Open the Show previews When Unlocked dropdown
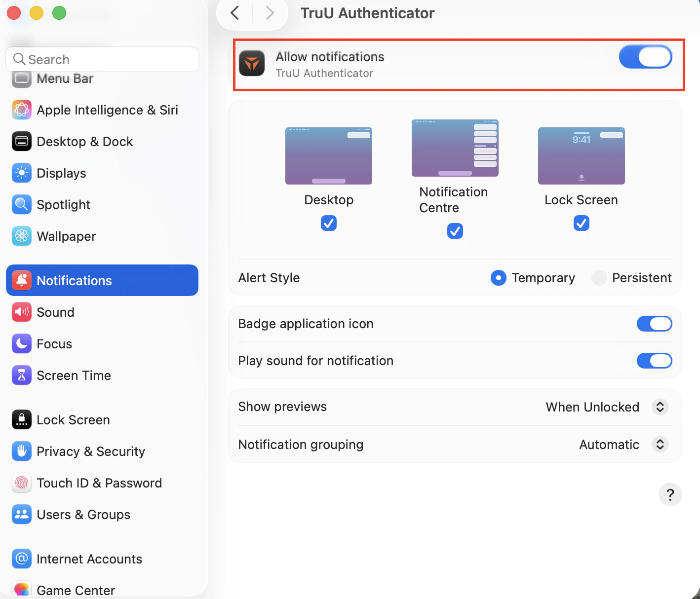This screenshot has width=700, height=599. (x=607, y=407)
